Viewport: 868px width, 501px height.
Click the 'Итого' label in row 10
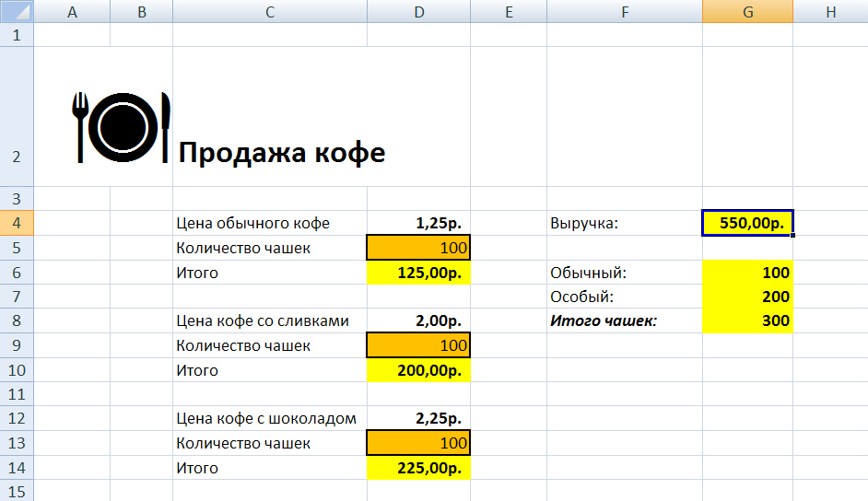pyautogui.click(x=270, y=370)
